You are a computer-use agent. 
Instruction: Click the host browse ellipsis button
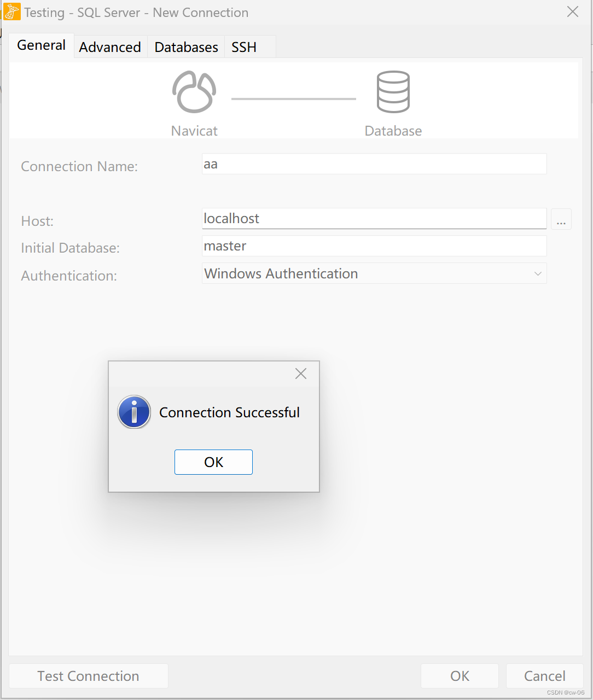pyautogui.click(x=561, y=219)
